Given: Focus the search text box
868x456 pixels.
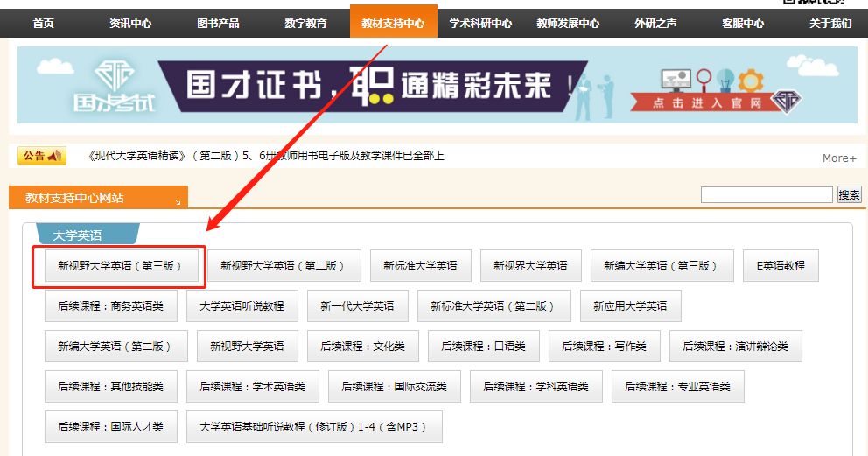Looking at the screenshot, I should tap(766, 195).
